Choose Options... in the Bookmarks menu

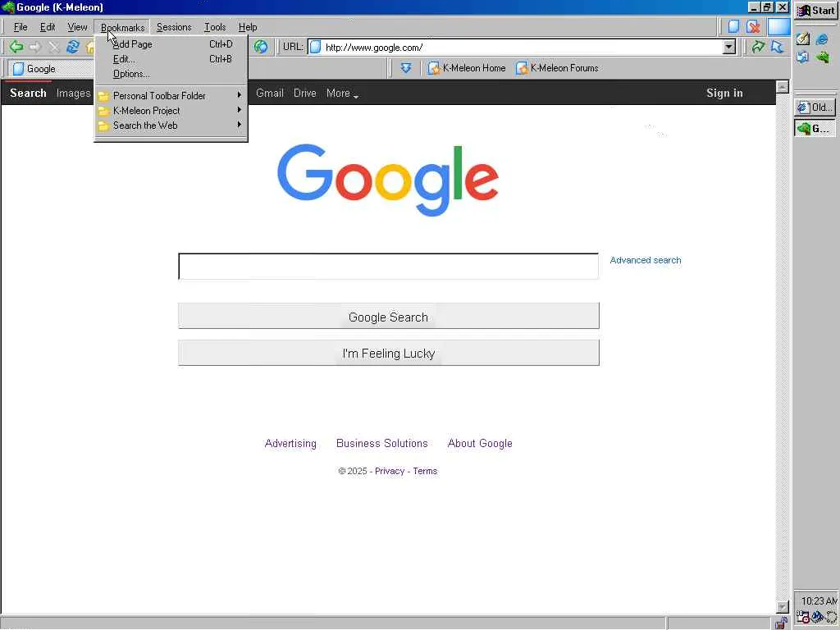(x=171, y=74)
